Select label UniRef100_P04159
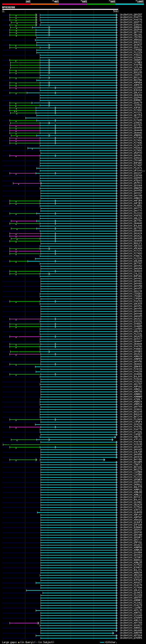Viewport: 146px width, 644px height. click(x=131, y=371)
